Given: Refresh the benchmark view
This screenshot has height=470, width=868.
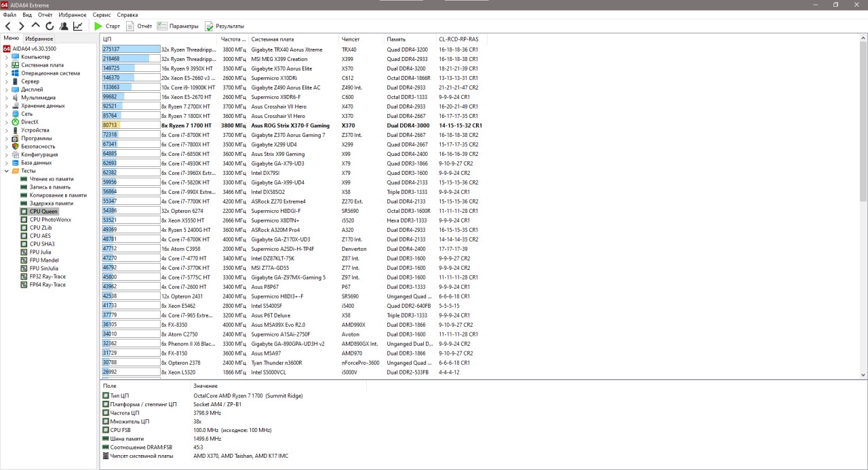Looking at the screenshot, I should 50,26.
